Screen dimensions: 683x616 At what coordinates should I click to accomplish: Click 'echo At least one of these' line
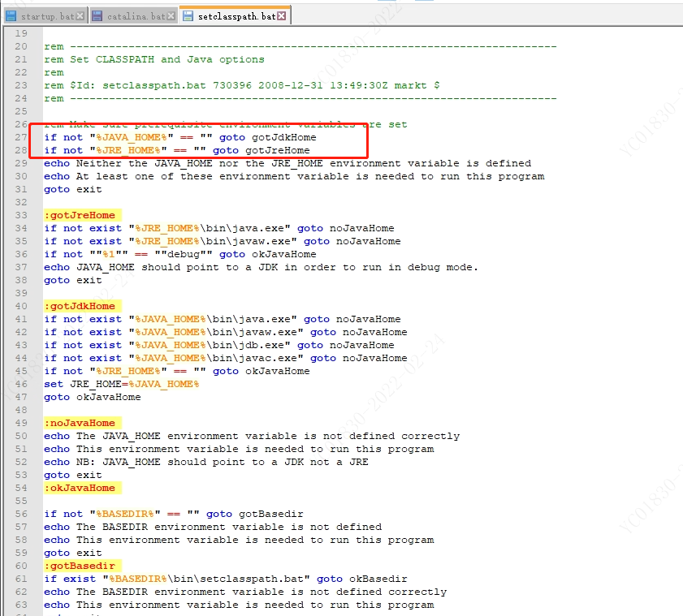tap(294, 177)
